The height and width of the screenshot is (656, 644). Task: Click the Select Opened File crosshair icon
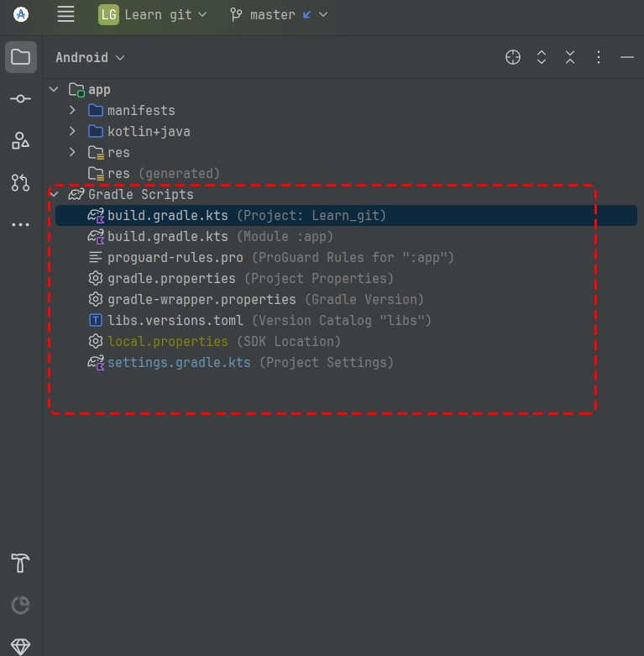point(513,57)
